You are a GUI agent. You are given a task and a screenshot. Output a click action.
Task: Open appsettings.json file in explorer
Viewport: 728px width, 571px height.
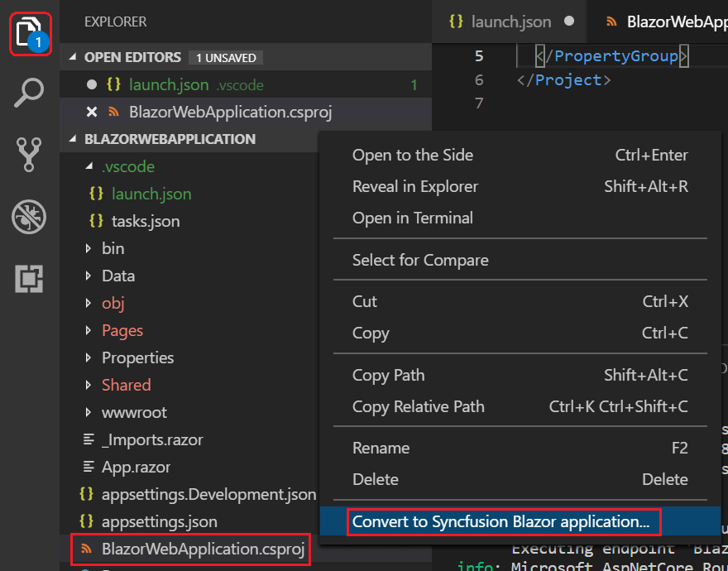[x=159, y=521]
